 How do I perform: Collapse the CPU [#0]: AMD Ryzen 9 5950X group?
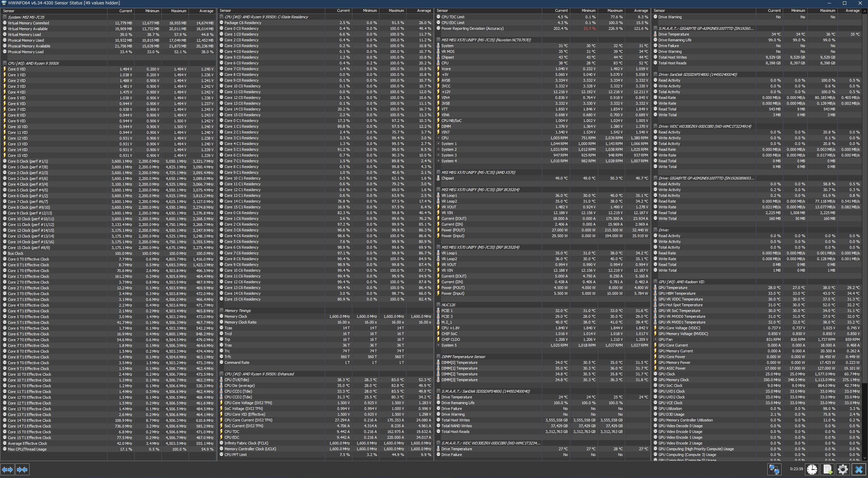[33, 63]
